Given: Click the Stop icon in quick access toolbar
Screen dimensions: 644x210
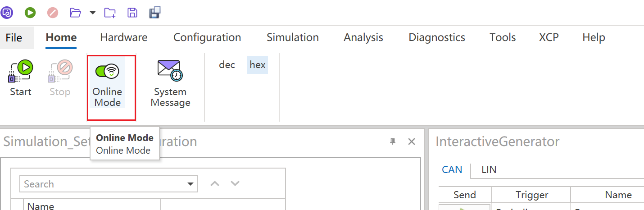Looking at the screenshot, I should pos(53,13).
